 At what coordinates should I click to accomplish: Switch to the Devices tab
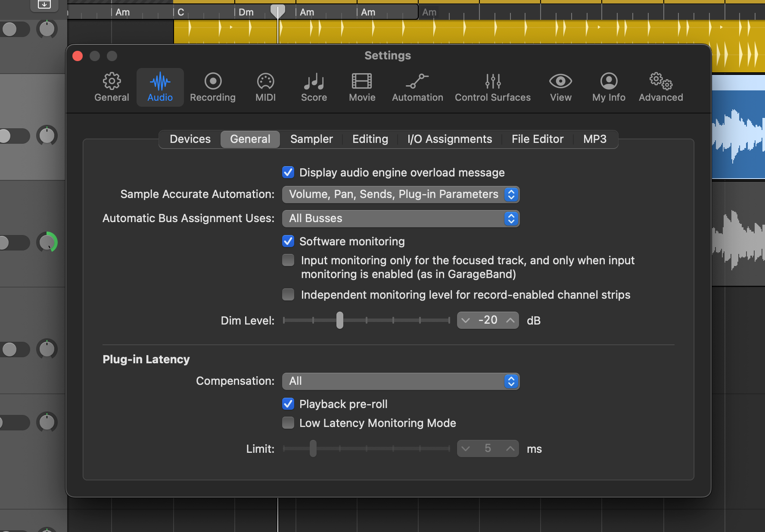190,139
